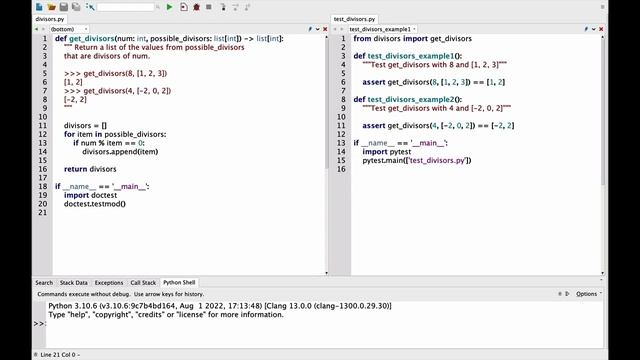Click the status bar icon before Line 21

click(x=36, y=355)
